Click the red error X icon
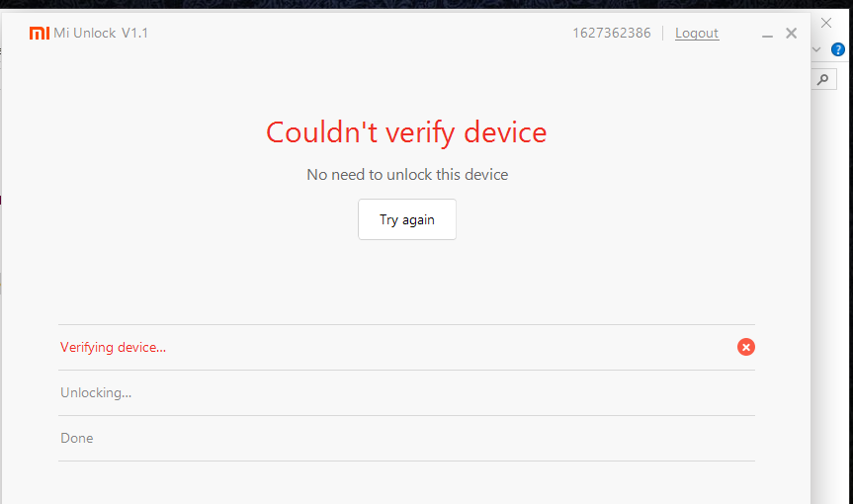This screenshot has width=853, height=504. [746, 347]
